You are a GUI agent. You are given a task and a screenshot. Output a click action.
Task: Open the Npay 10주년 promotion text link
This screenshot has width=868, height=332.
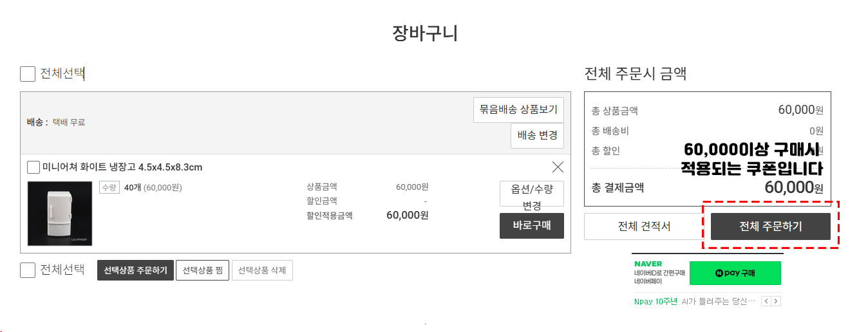(694, 301)
